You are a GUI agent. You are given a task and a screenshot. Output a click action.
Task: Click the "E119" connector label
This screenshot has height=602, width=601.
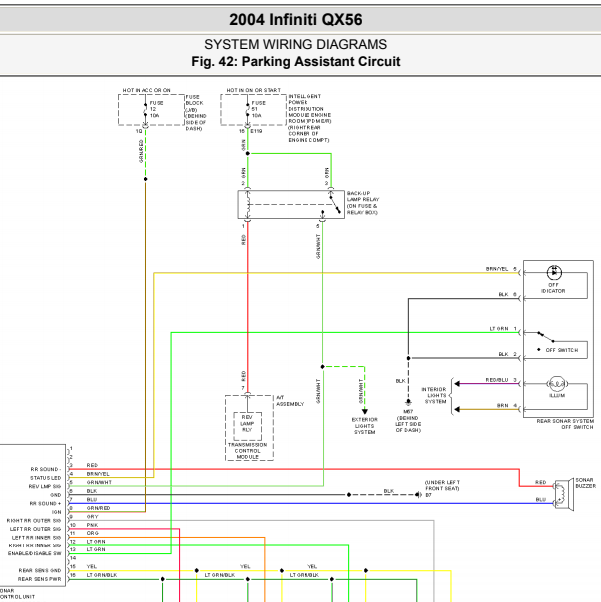tap(256, 131)
